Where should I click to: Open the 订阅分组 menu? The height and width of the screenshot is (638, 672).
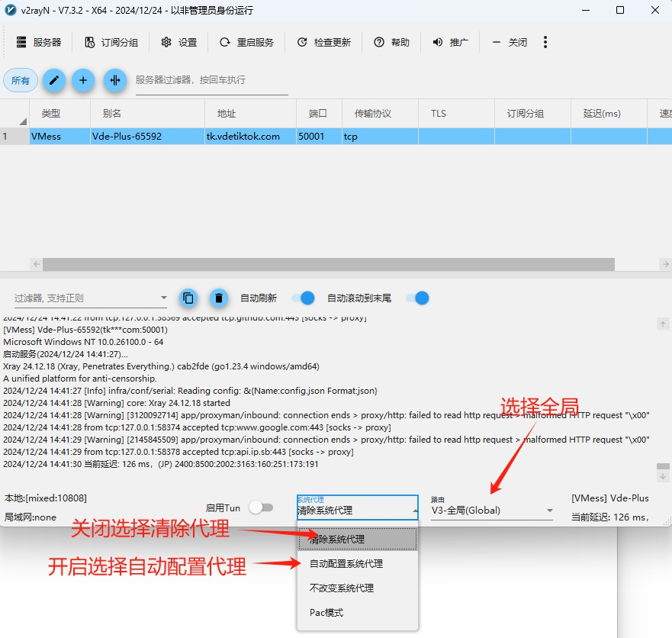point(111,43)
